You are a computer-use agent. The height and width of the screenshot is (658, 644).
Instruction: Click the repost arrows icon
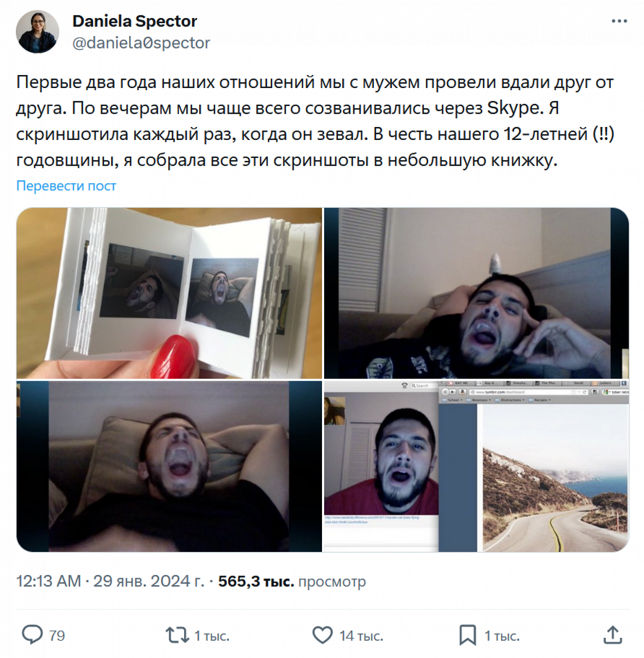[x=177, y=635]
